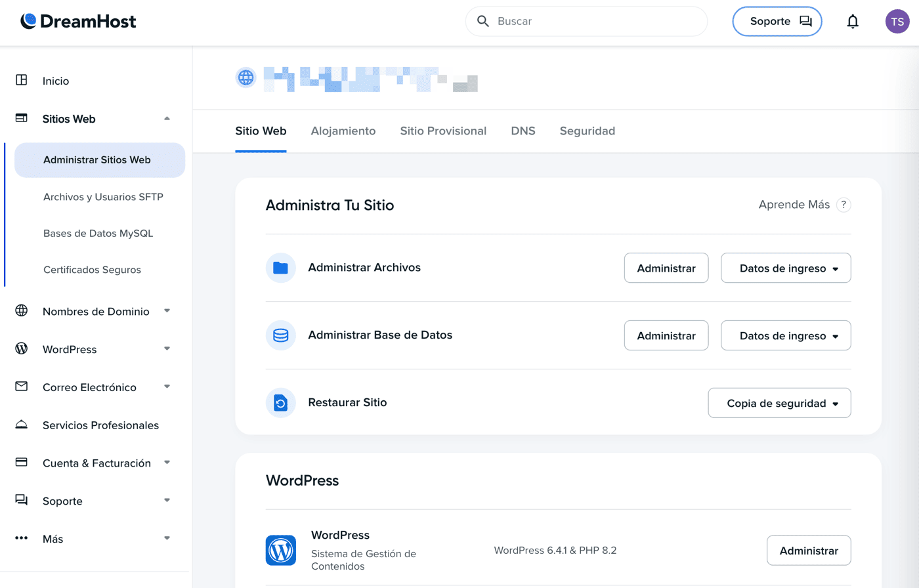The width and height of the screenshot is (919, 588).
Task: Select the Sitio Web tab
Action: tap(261, 131)
